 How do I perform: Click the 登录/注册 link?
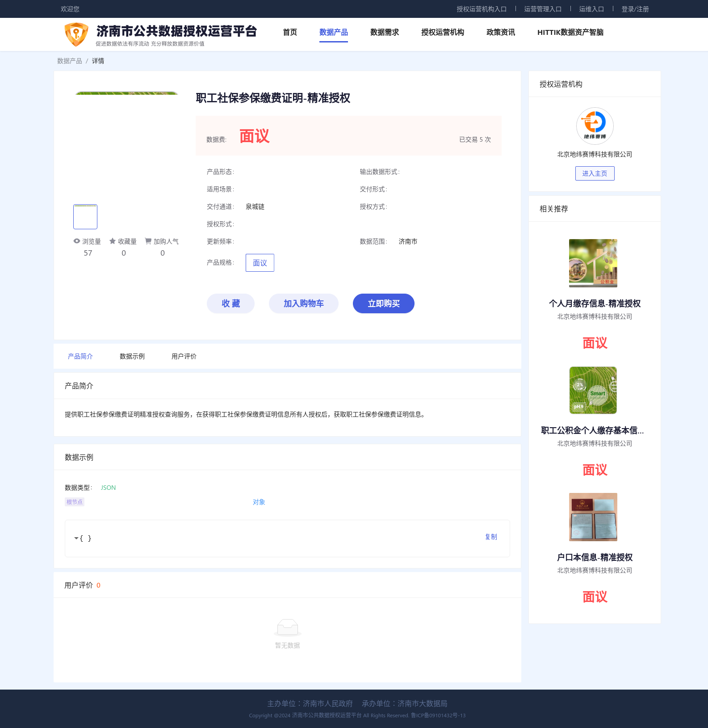coord(635,9)
